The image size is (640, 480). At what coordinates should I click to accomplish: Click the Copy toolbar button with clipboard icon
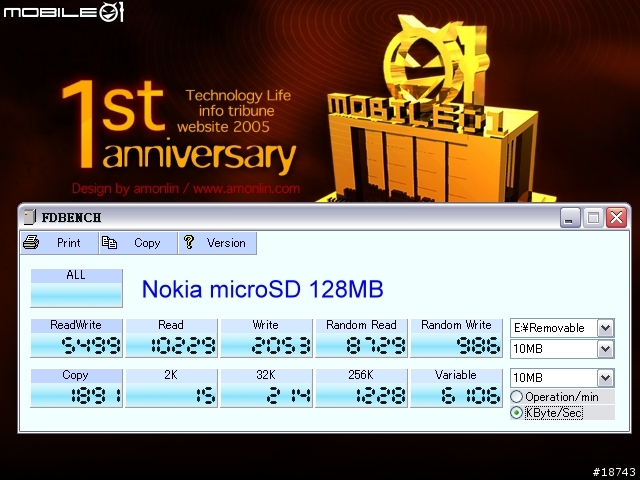(x=138, y=243)
